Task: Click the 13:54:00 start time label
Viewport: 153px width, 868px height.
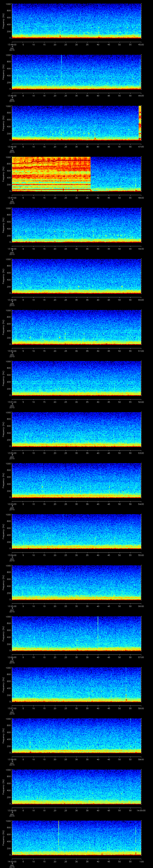Action: tap(12, 555)
